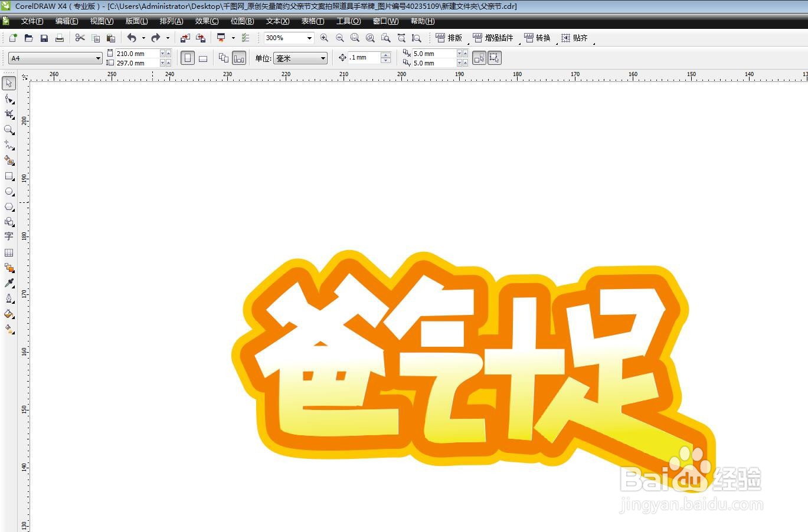Open the zoom level dropdown showing 300%
This screenshot has width=808, height=532.
point(309,38)
